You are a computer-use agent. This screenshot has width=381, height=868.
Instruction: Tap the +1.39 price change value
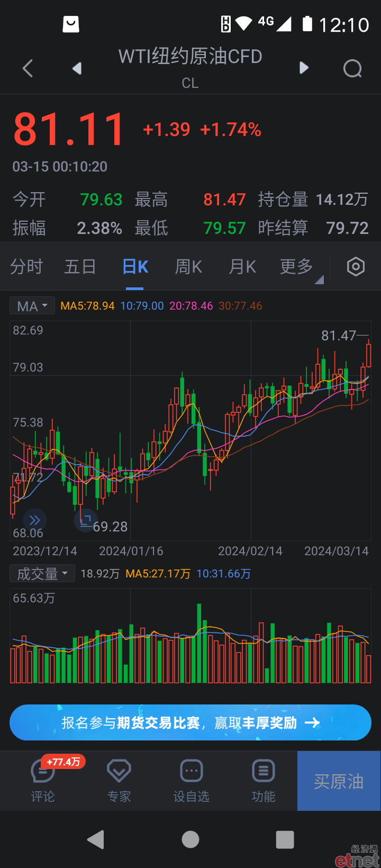click(166, 130)
